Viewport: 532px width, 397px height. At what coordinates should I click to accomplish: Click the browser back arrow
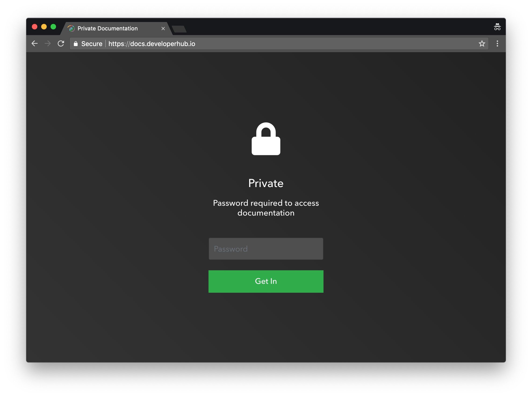click(35, 43)
